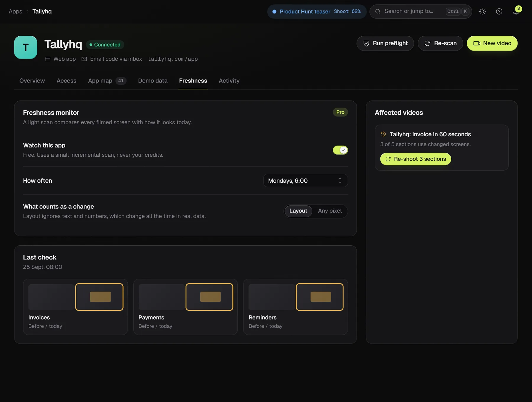Screen dimensions: 532x402
Task: Create a New video
Action: point(492,43)
